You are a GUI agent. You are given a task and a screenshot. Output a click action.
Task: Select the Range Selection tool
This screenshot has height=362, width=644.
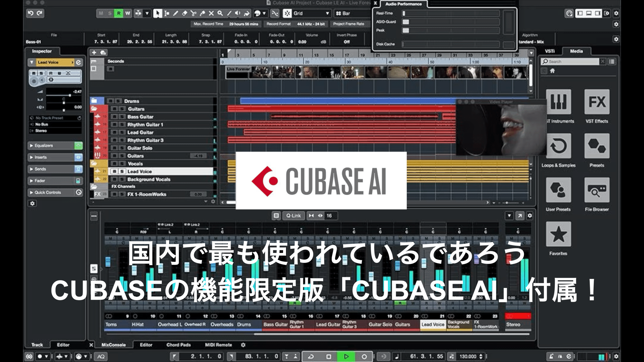tap(166, 13)
